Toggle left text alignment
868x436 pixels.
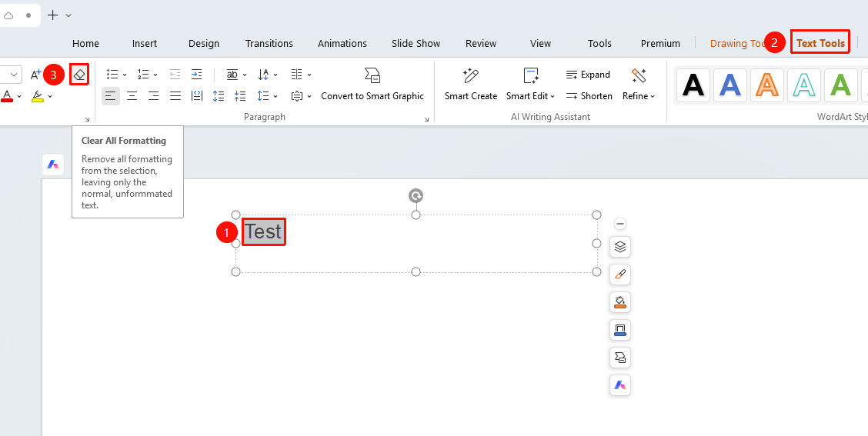point(111,96)
